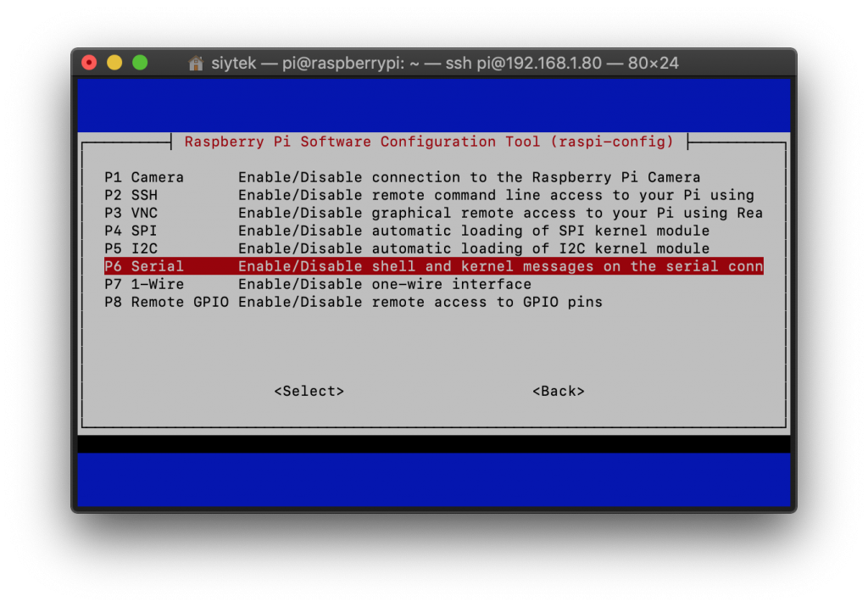Click the home folder icon in the title bar
Screen dimensions: 868x607
[196, 63]
